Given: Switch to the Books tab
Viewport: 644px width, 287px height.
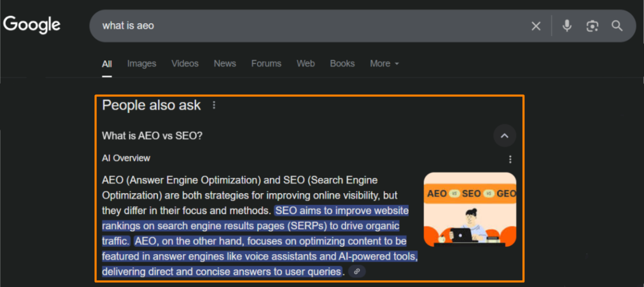Looking at the screenshot, I should [342, 64].
